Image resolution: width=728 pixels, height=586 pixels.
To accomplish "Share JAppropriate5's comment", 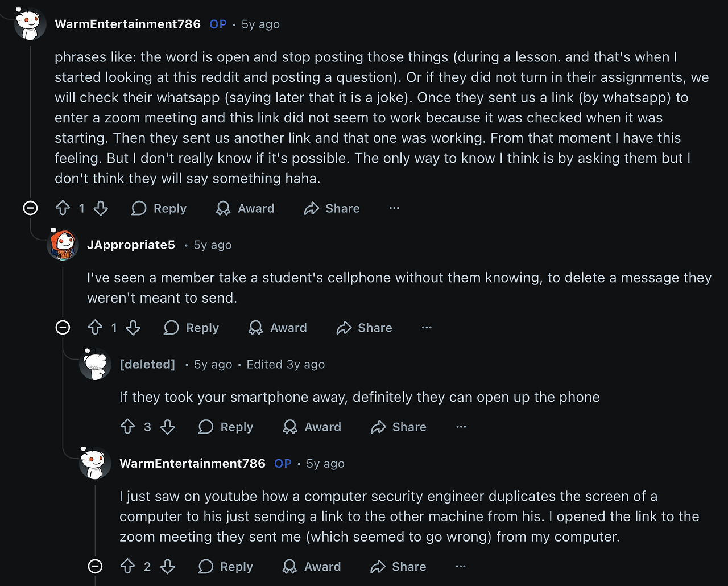I will pos(363,328).
